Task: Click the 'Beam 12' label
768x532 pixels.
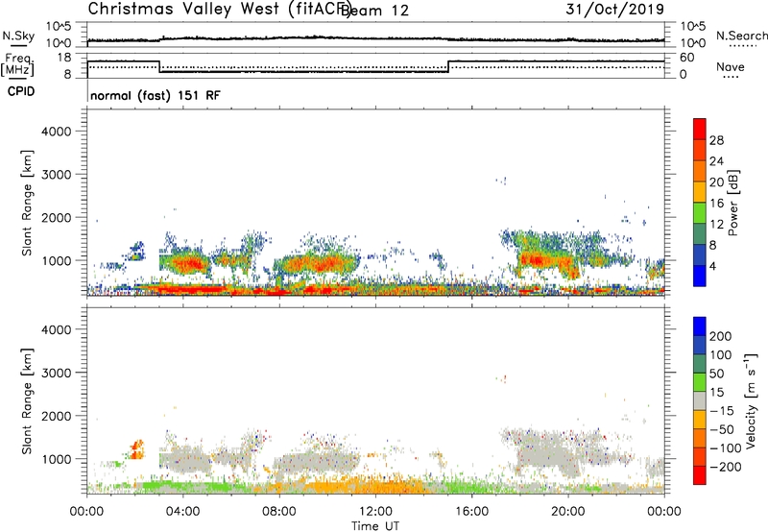Action: (x=374, y=11)
